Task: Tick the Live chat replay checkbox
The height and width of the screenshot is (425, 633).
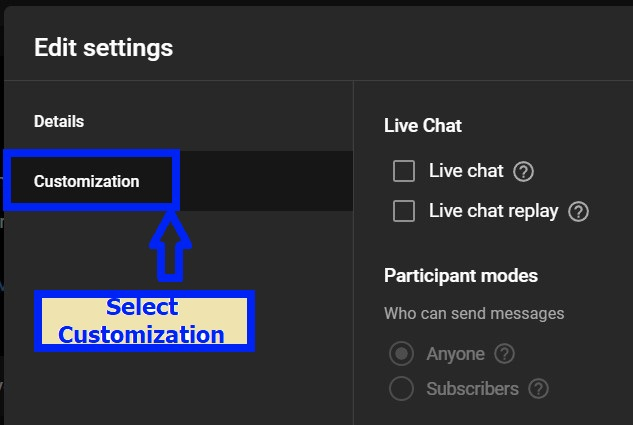Action: (404, 211)
